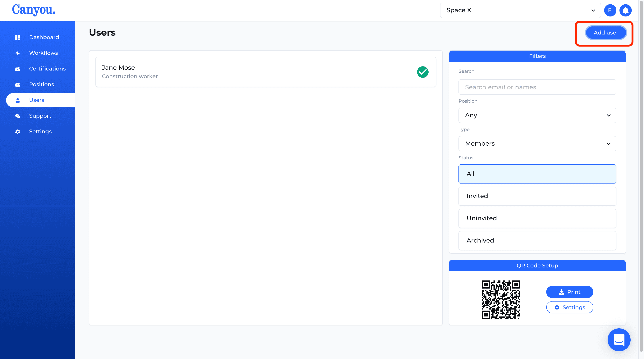The height and width of the screenshot is (359, 644).
Task: Click the download icon on Print button
Action: tap(562, 292)
